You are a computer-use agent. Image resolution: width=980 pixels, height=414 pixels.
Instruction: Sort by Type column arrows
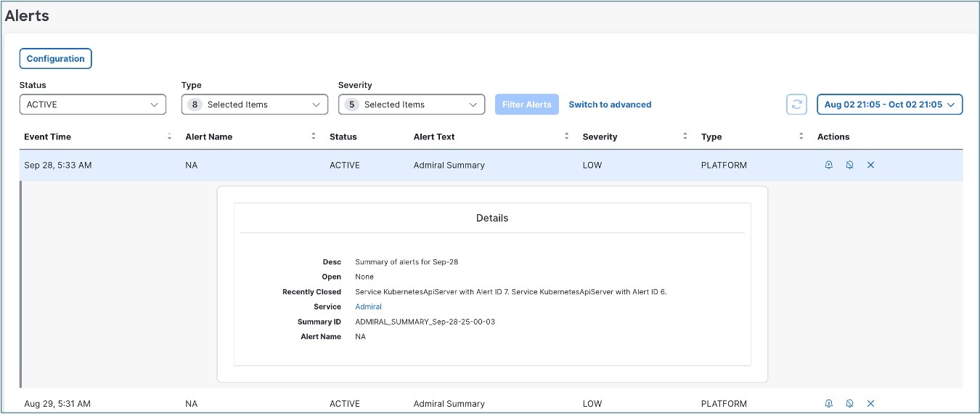tap(801, 137)
